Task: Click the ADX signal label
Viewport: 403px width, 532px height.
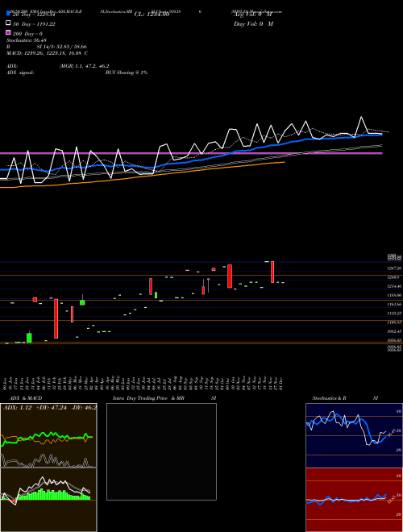Action: tap(20, 73)
